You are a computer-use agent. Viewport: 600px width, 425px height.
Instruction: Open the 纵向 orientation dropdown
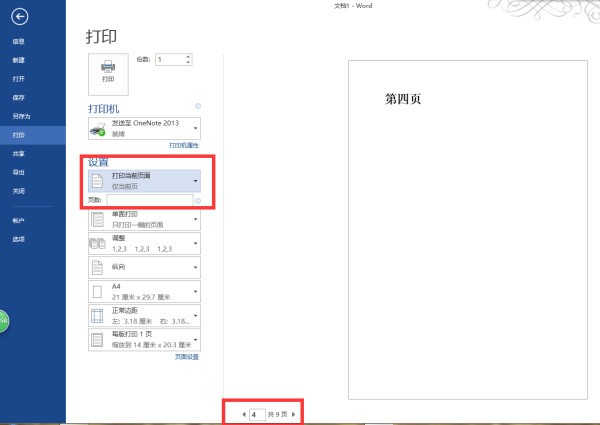tap(144, 267)
